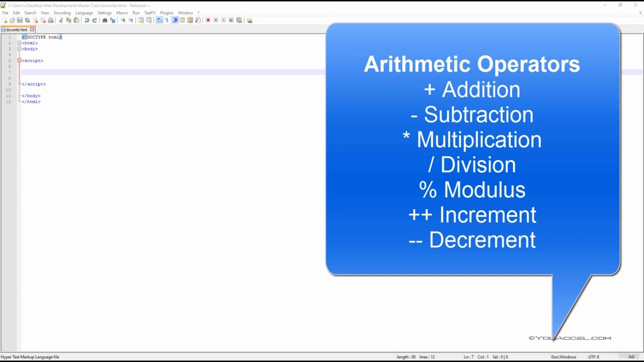This screenshot has height=362, width=644.
Task: Click the UTF-8 encoding status entry
Action: 594,357
